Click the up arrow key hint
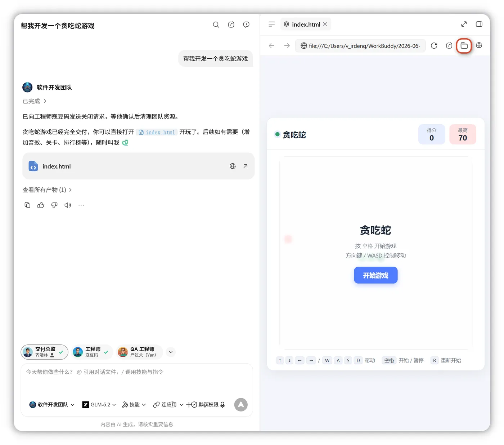Viewport: 504px width, 445px height. (x=280, y=360)
